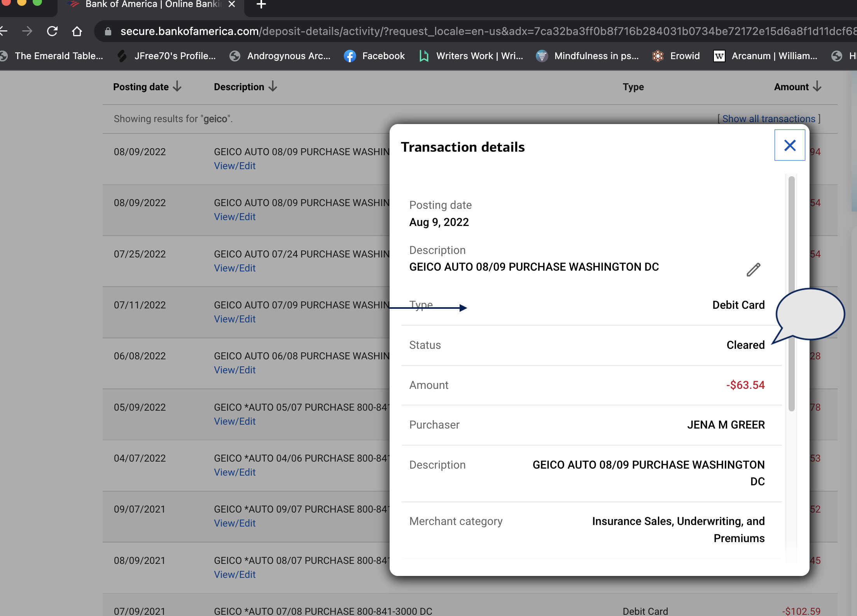The width and height of the screenshot is (857, 616).
Task: Open the Facebook bookmark
Action: click(374, 56)
